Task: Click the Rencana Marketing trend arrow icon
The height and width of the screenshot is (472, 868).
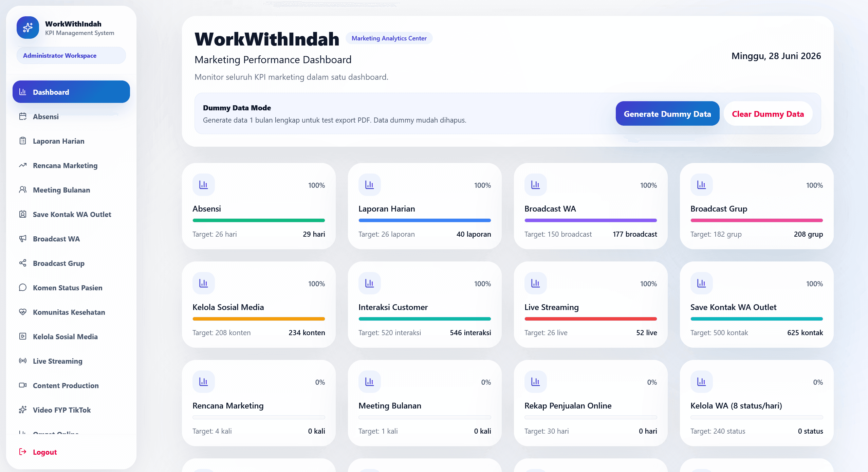Action: click(23, 165)
